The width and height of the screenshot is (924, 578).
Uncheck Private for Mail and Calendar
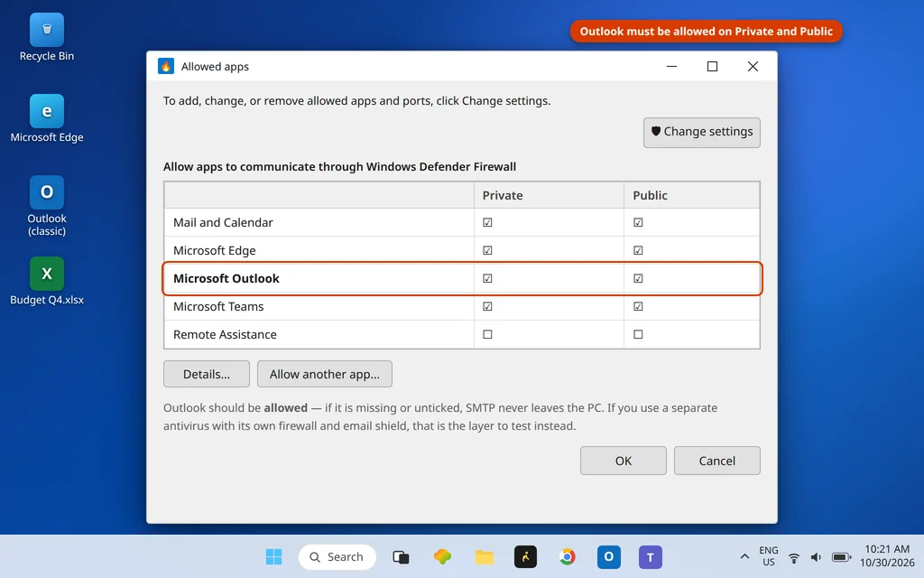coord(487,222)
